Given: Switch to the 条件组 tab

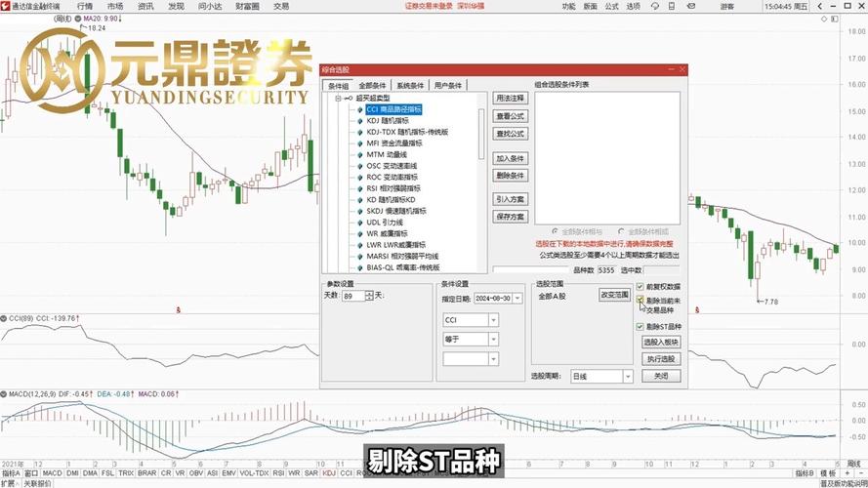Looking at the screenshot, I should (338, 86).
